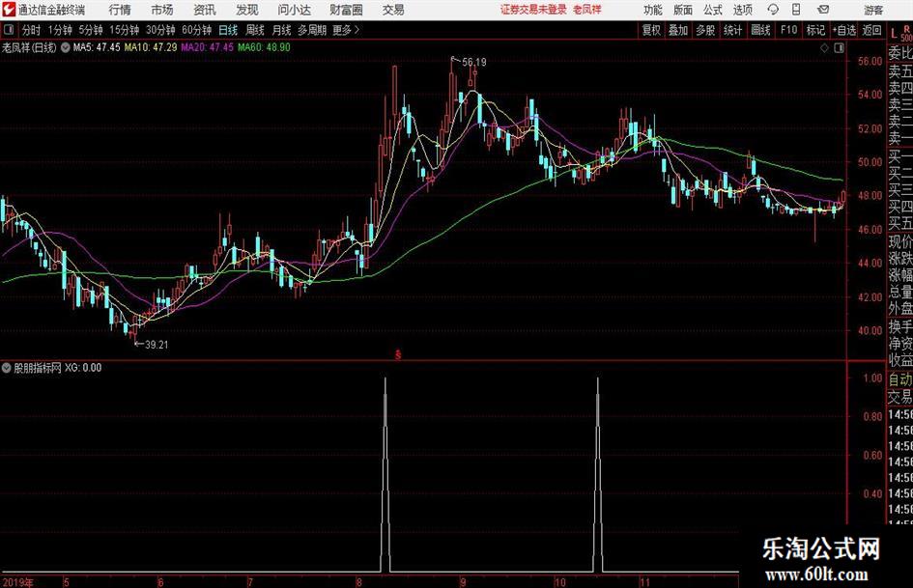Click the 现价 row in side panel
Image resolution: width=913 pixels, height=588 pixels.
pyautogui.click(x=900, y=241)
